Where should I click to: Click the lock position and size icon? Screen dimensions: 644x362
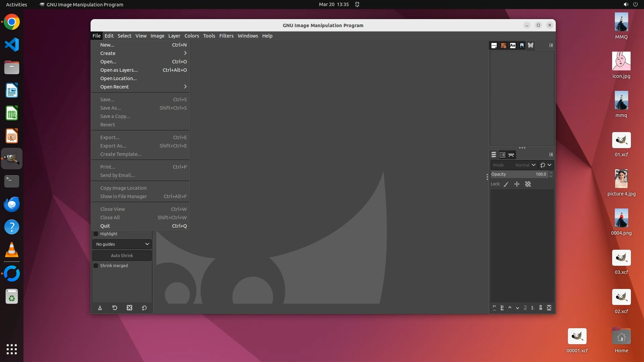coord(517,184)
